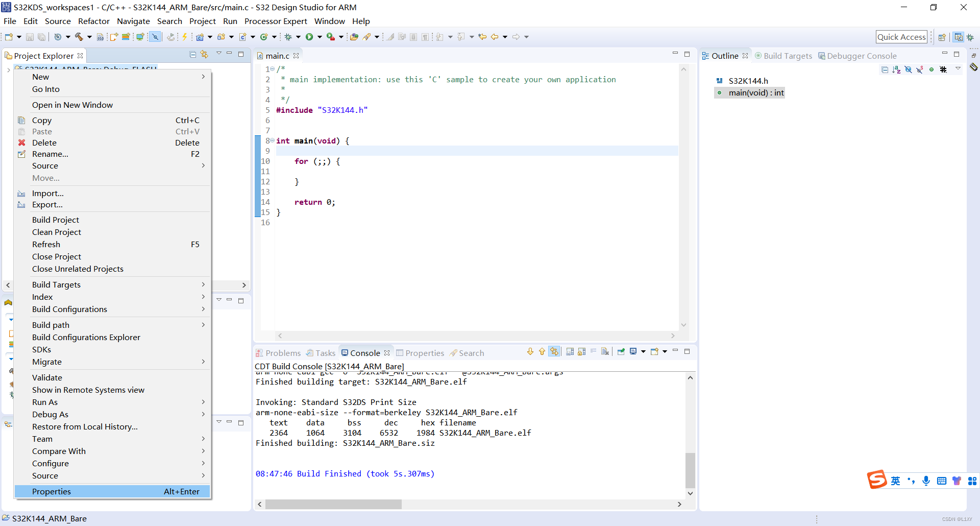Click the Flash lightning bolt toolbar icon
Viewport: 980px width, 526px height.
point(185,37)
